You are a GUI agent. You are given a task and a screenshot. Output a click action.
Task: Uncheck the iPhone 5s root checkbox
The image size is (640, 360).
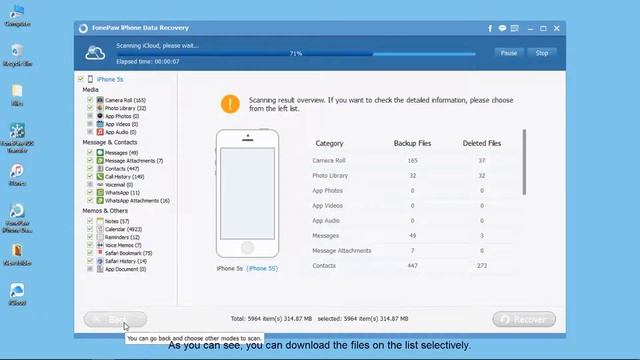(80, 79)
